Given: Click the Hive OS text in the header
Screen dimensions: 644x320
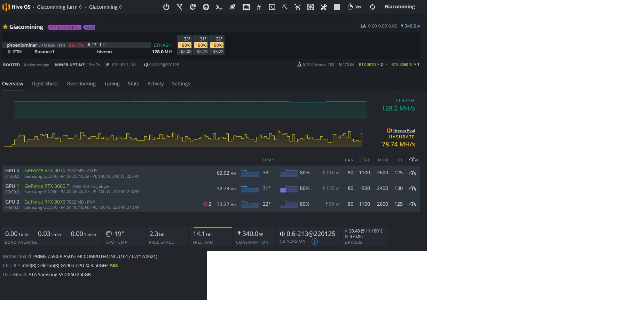Looking at the screenshot, I should [x=21, y=7].
